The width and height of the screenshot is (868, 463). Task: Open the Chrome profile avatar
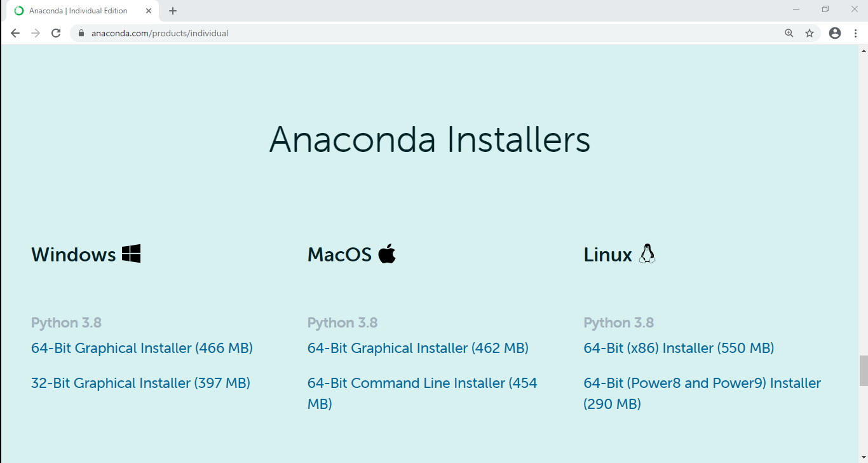point(835,33)
